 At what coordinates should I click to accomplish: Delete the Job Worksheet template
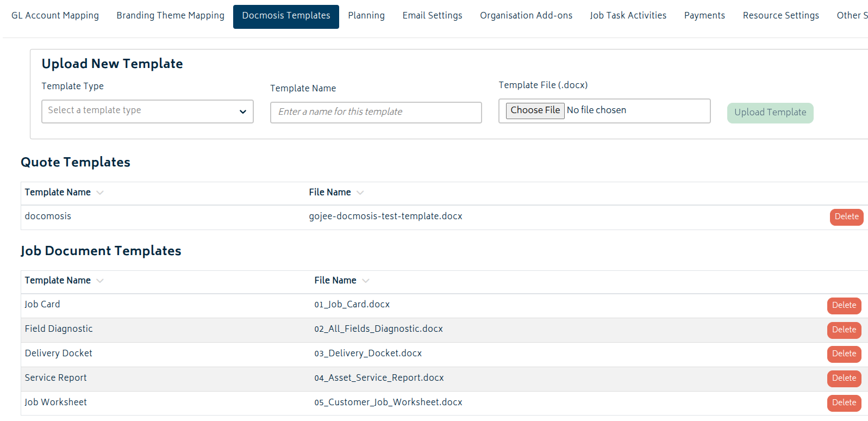coord(844,403)
